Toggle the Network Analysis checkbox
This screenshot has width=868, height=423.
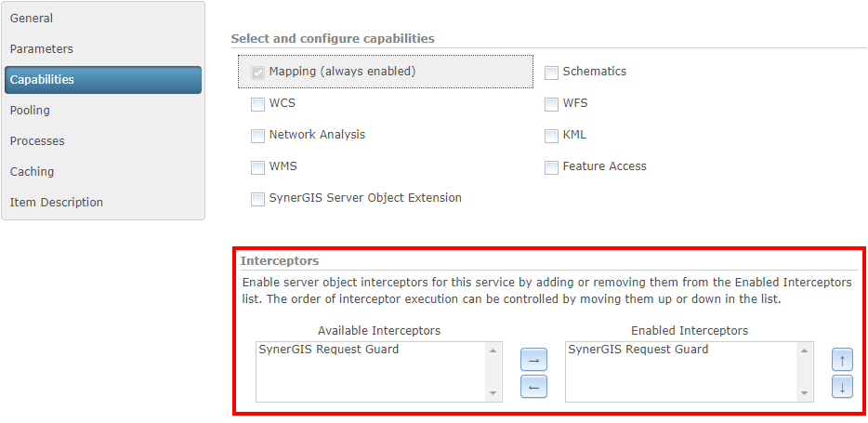pos(257,136)
